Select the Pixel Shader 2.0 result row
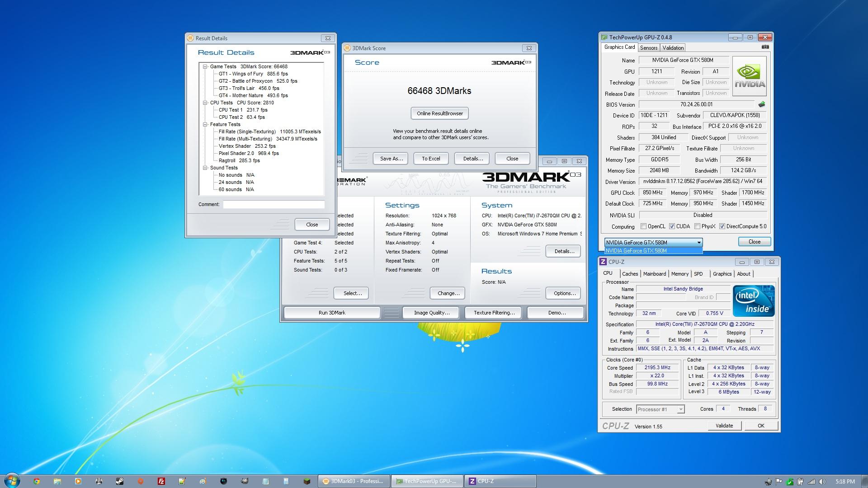 point(249,153)
